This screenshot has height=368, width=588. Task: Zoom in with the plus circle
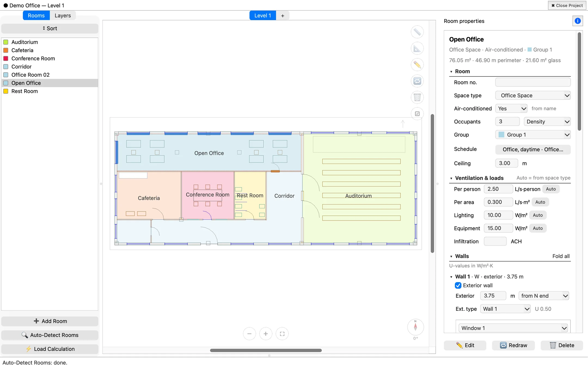(x=266, y=334)
